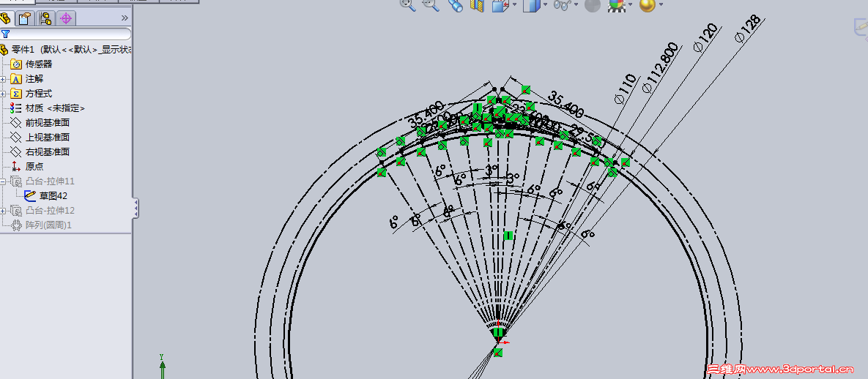Open the Display Style dropdown arrow
Viewport: 868px width, 379px height.
click(545, 5)
